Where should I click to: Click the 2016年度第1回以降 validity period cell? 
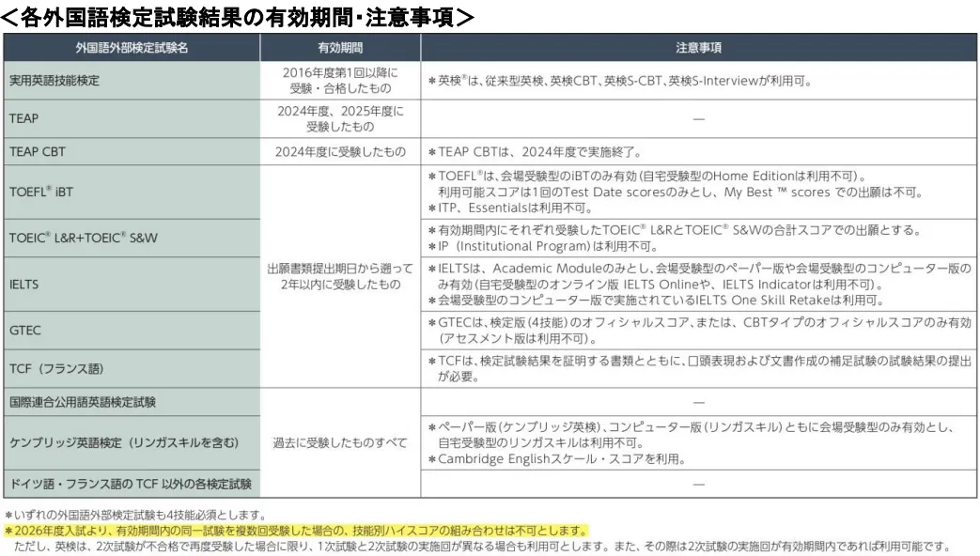[x=340, y=81]
